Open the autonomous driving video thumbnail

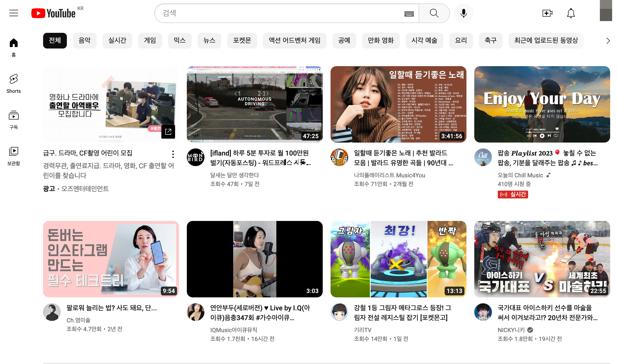click(255, 104)
